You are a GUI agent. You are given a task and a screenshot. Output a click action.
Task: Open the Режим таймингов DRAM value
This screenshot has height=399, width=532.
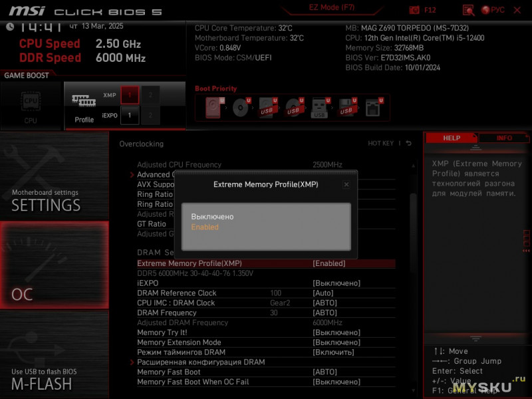(333, 352)
